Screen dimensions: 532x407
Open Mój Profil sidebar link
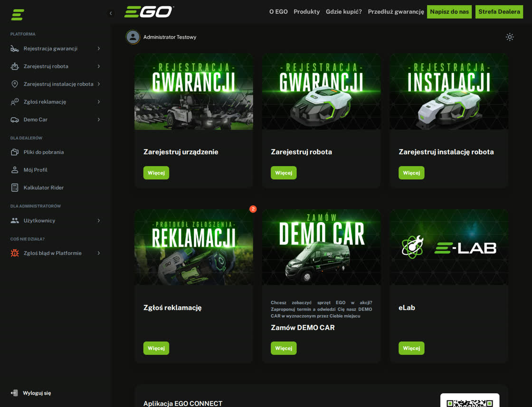pos(35,170)
